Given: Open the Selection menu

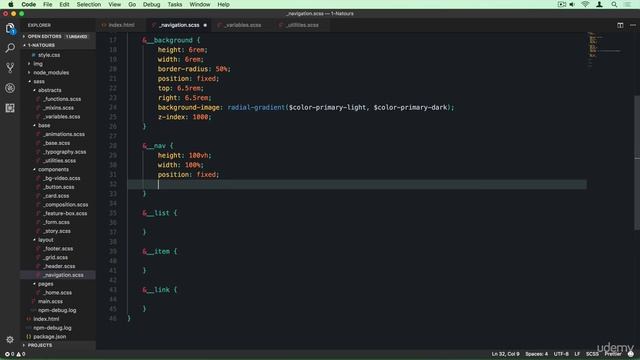Looking at the screenshot, I should [89, 4].
